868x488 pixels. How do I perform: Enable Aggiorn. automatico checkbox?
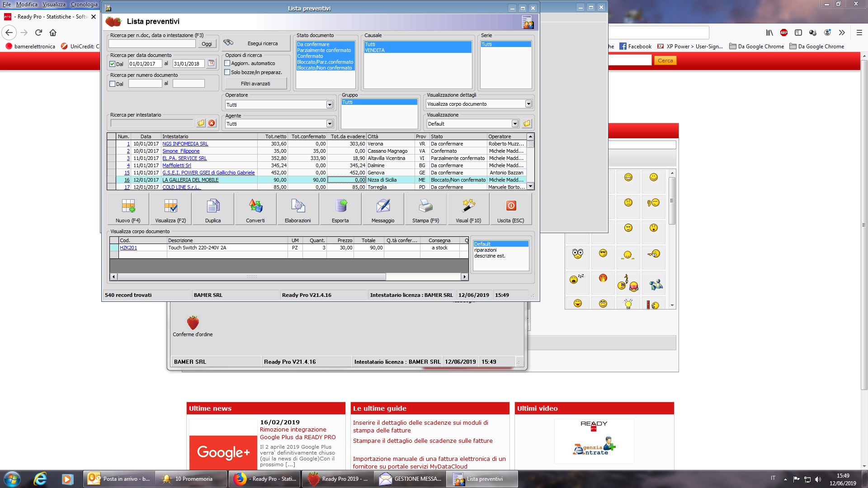tap(227, 63)
